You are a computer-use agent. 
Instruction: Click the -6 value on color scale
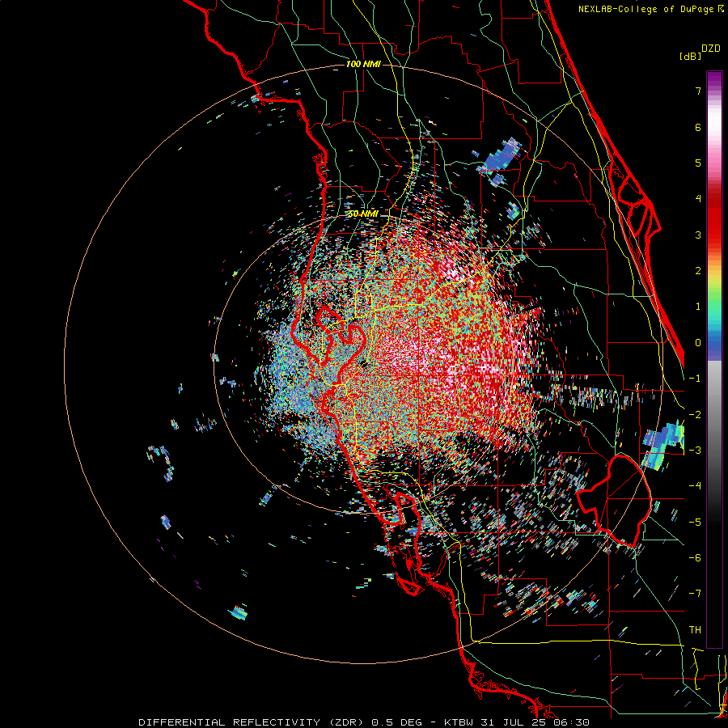695,558
